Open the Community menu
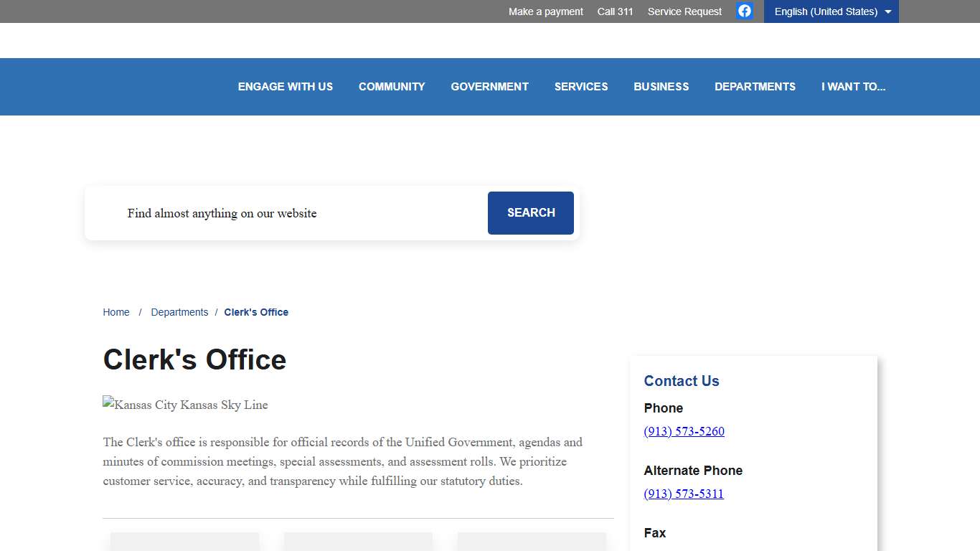Image resolution: width=980 pixels, height=551 pixels. click(x=392, y=87)
